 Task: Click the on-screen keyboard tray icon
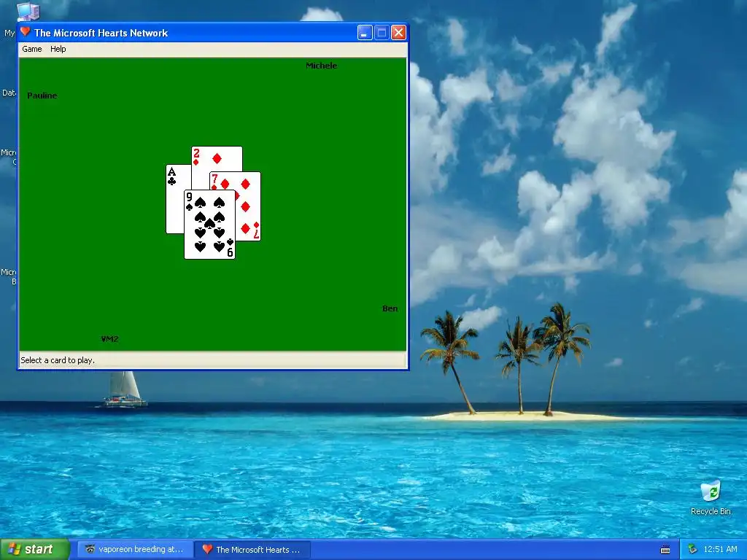point(665,550)
